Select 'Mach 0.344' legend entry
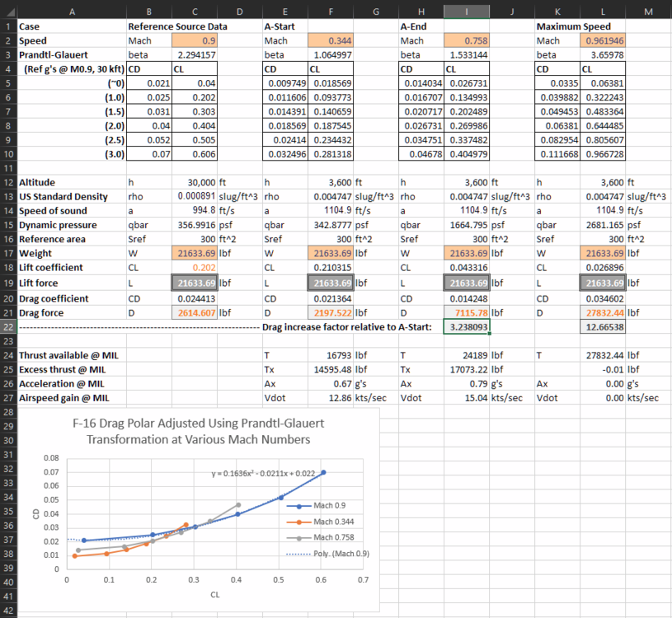Viewport: 672px width, 618px height. pos(321,522)
